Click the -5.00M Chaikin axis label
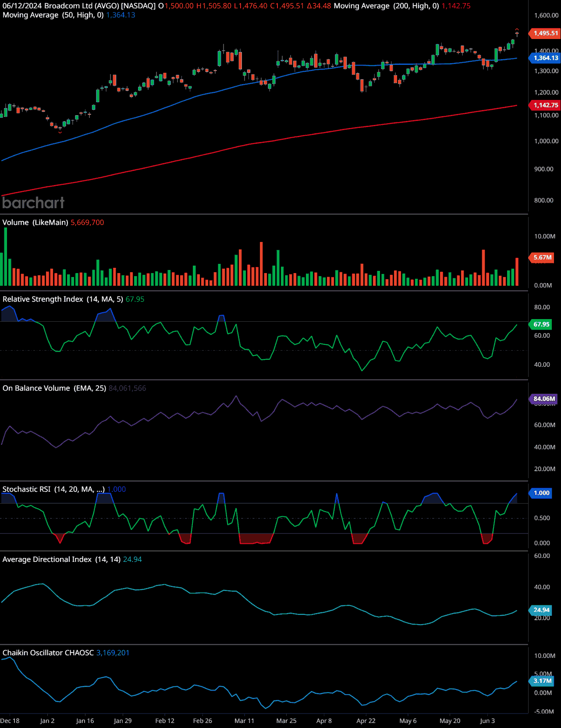The width and height of the screenshot is (561, 728). (544, 711)
